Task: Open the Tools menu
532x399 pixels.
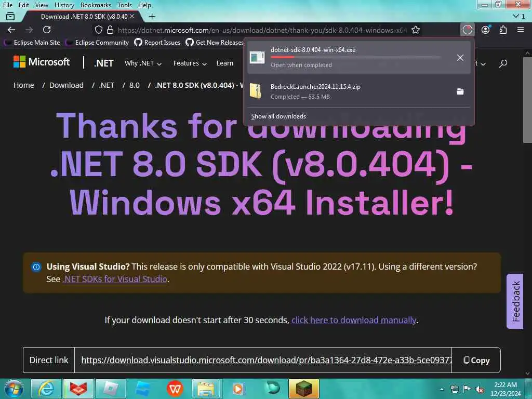Action: tap(124, 5)
